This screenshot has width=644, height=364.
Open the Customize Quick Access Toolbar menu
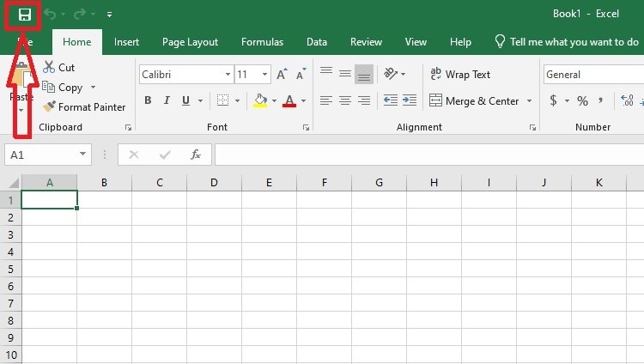109,15
